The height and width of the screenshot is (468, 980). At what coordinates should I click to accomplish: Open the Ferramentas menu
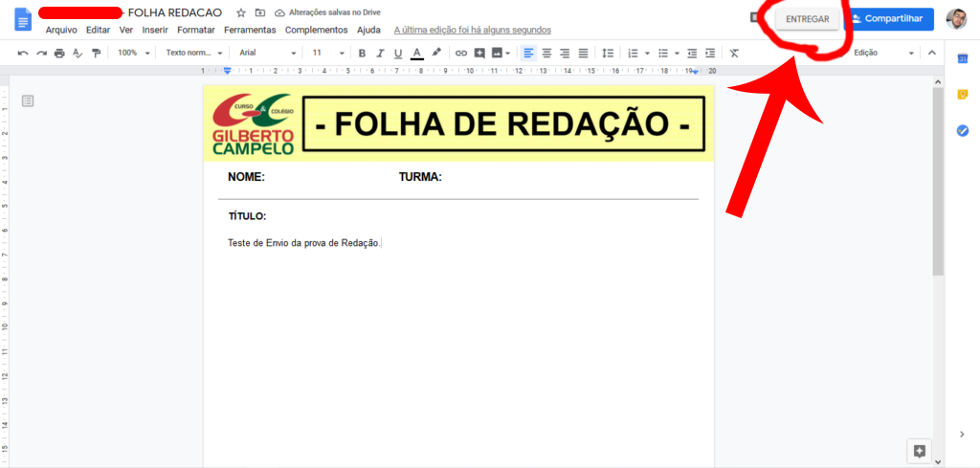[x=249, y=30]
